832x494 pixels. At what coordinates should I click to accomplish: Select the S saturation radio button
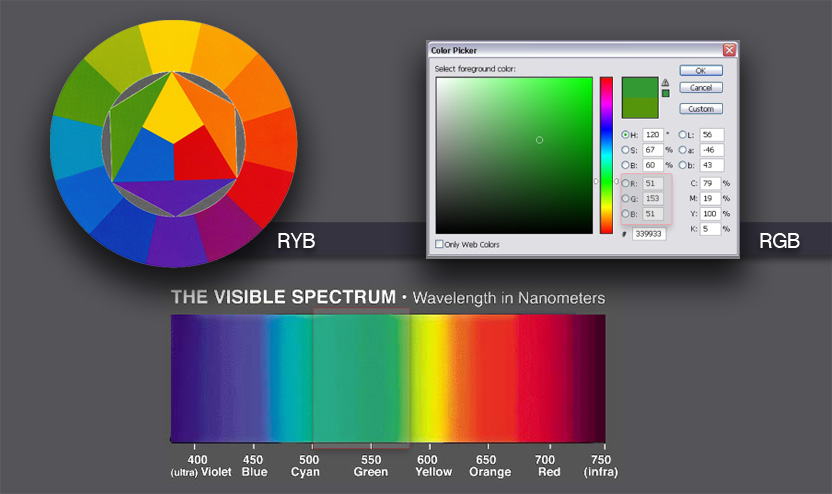click(x=627, y=149)
